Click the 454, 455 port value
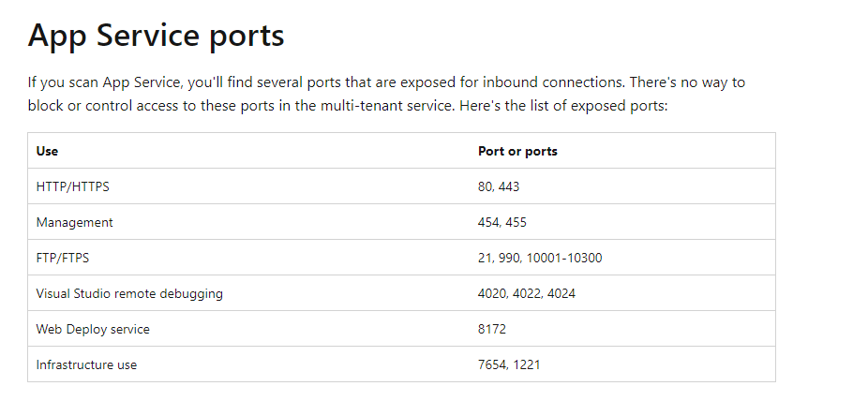Image resolution: width=868 pixels, height=401 pixels. [502, 222]
